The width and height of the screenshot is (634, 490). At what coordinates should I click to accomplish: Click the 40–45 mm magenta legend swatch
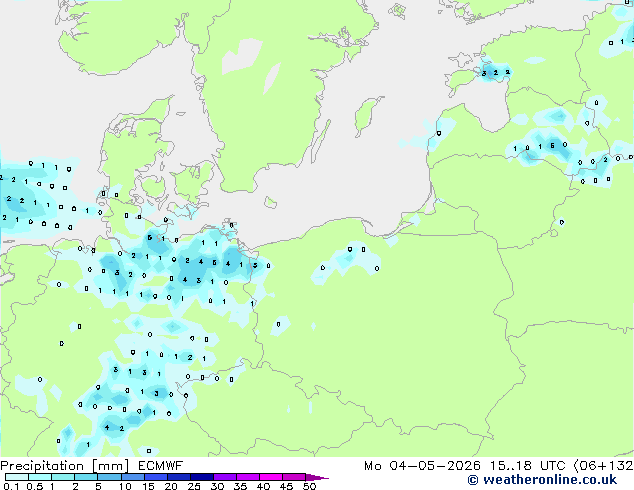[271, 477]
